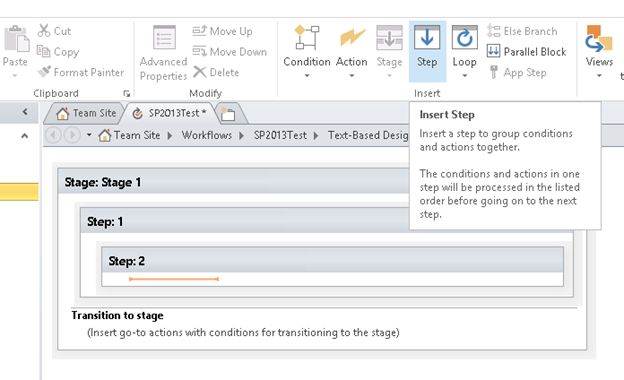Click SP2013Test in breadcrumb

point(281,135)
